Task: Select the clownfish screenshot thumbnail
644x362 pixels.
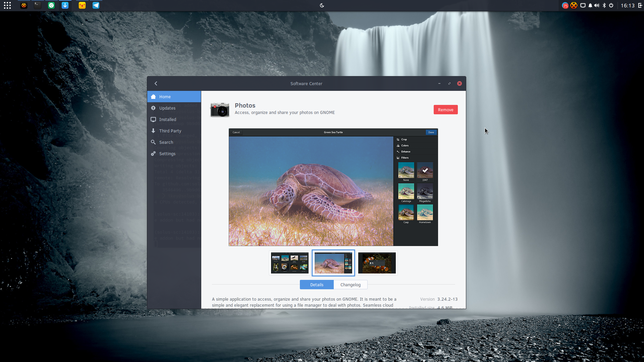Action: (x=377, y=263)
